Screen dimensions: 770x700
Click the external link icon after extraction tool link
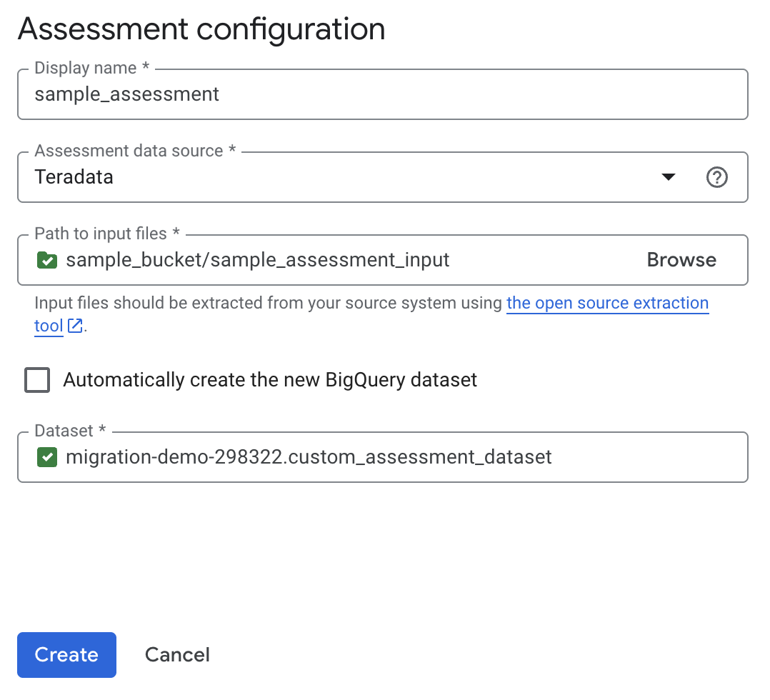pos(75,326)
